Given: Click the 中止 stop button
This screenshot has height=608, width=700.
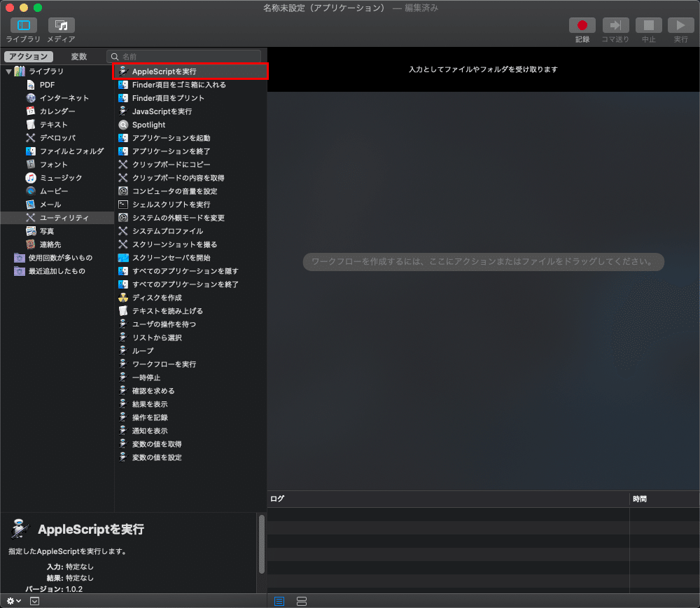Looking at the screenshot, I should tap(649, 25).
